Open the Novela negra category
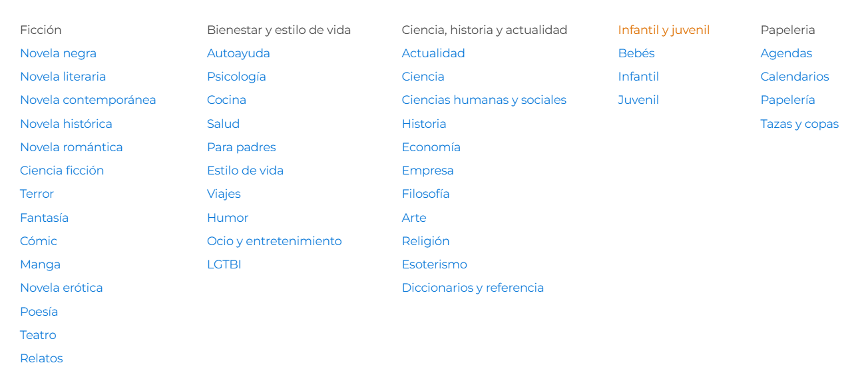Screen dimensions: 868x387 click(58, 53)
